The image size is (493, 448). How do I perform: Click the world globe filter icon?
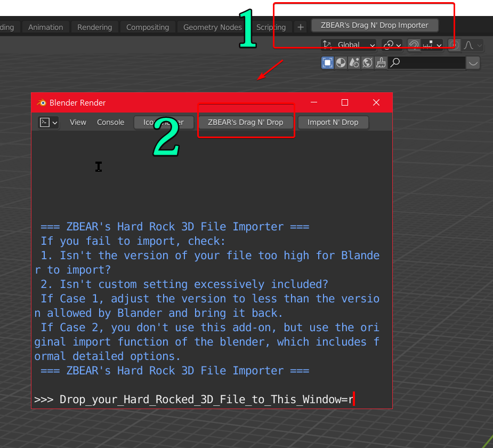[368, 63]
